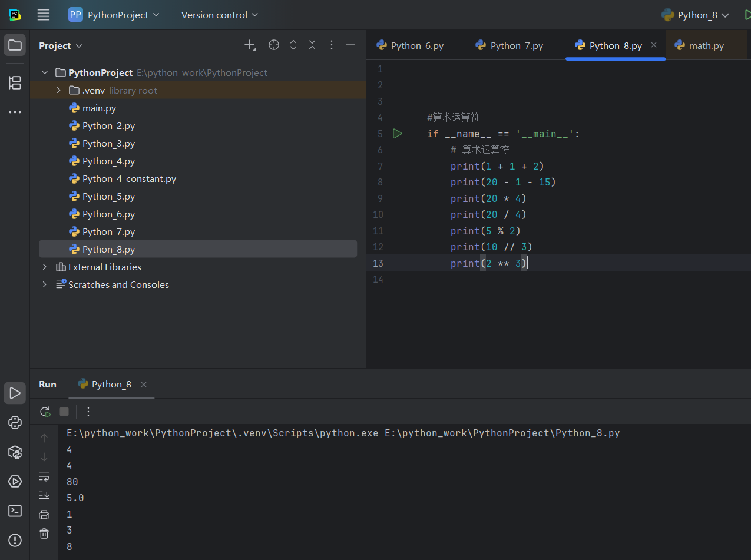
Task: Open the Python Console tool window
Action: (x=15, y=422)
